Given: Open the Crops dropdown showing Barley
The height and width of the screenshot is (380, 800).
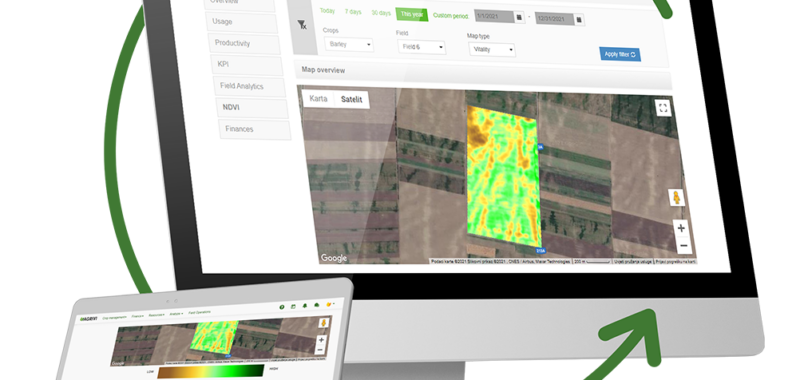Looking at the screenshot, I should point(348,45).
